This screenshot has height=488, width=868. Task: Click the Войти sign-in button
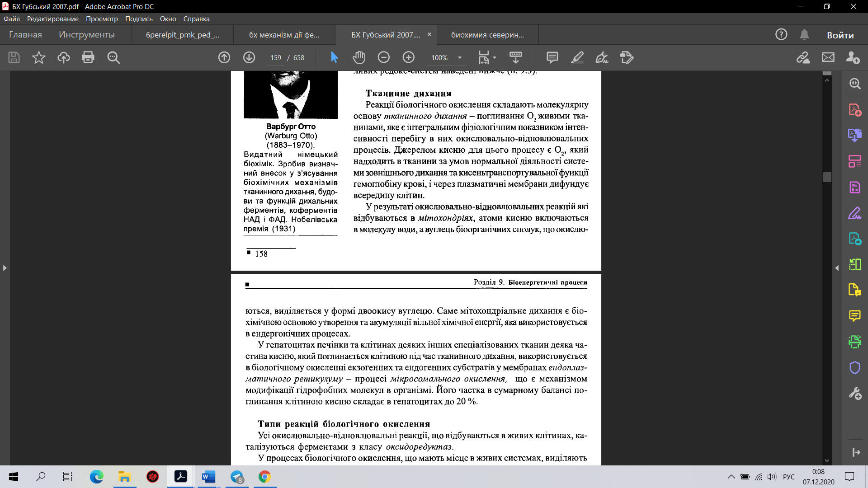(840, 35)
